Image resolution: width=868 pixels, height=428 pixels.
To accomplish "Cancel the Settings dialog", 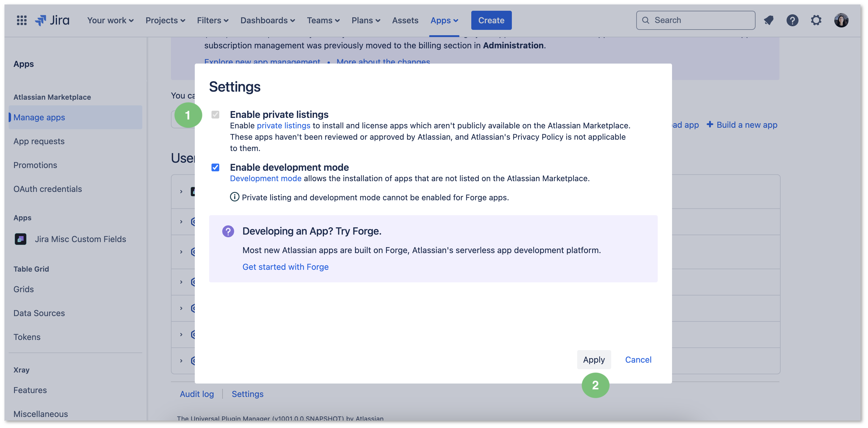I will (638, 360).
